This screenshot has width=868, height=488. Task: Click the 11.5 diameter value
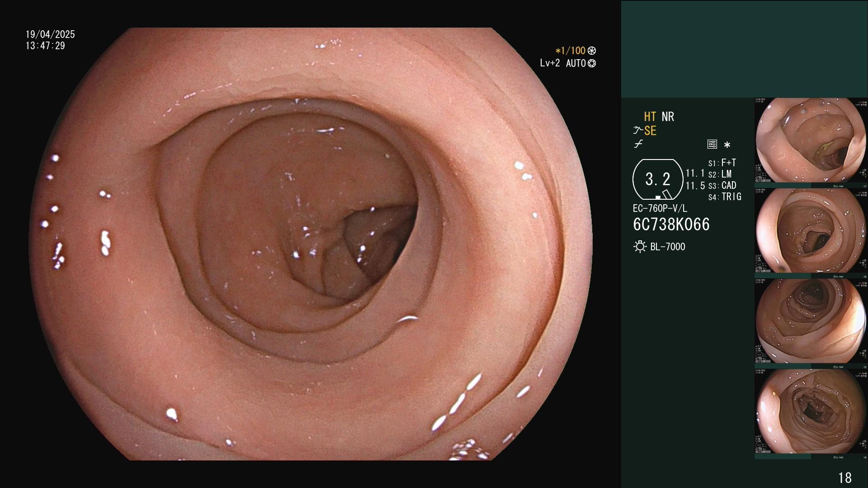695,186
